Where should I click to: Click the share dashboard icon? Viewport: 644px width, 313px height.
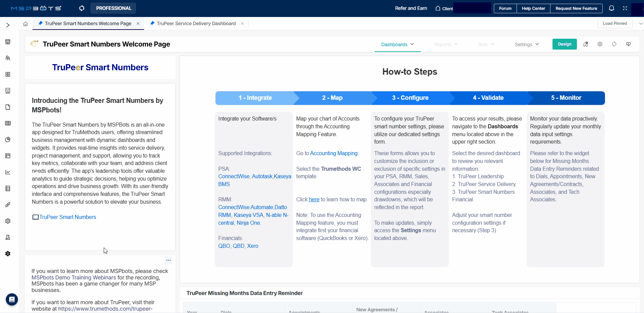586,44
